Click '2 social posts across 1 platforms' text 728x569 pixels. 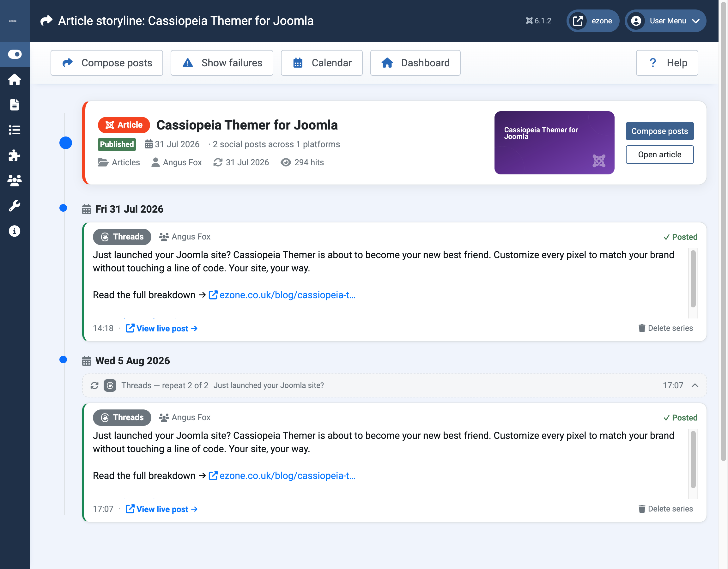point(276,144)
